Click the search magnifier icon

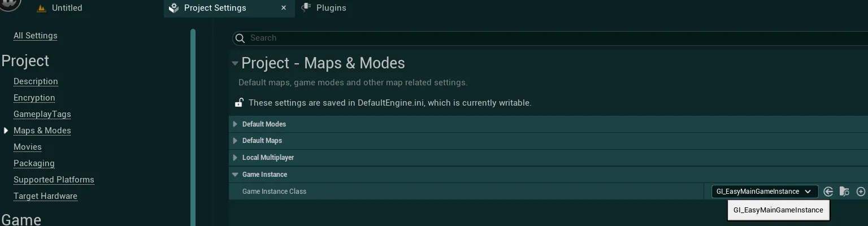click(x=240, y=38)
